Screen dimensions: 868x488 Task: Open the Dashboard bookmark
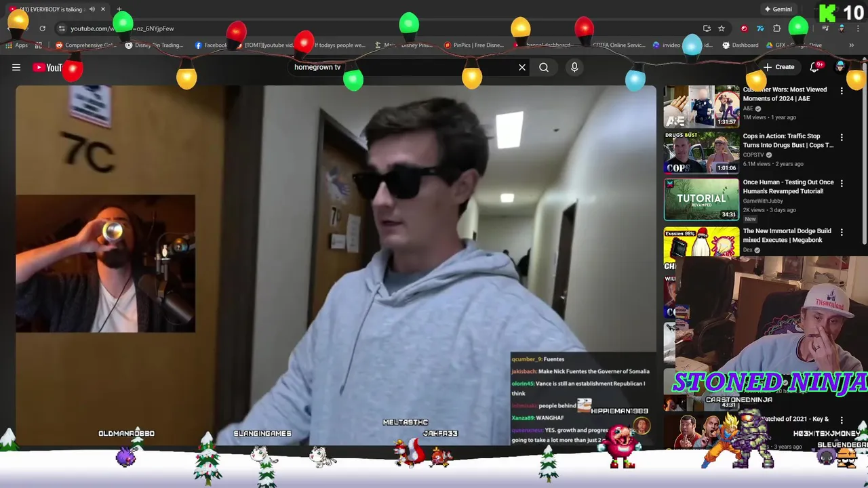click(x=741, y=45)
